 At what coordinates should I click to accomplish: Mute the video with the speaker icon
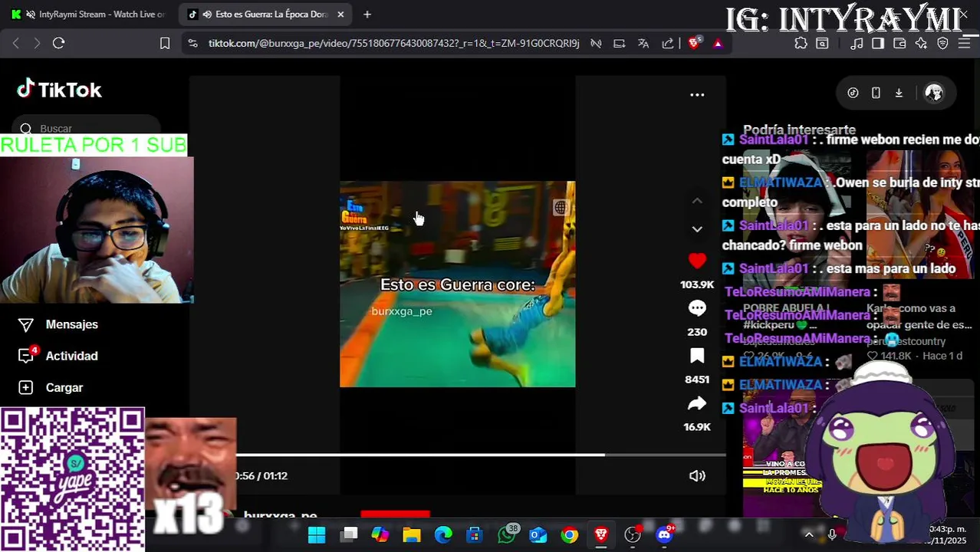(x=697, y=476)
